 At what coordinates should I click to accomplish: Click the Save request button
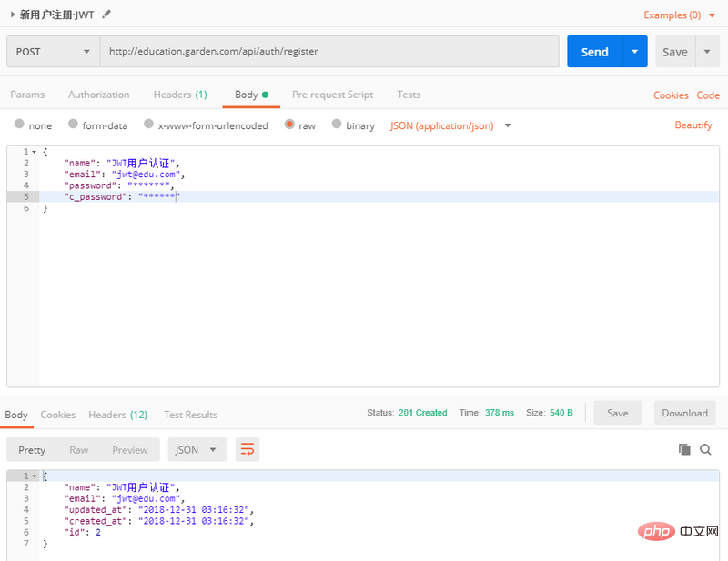click(675, 52)
